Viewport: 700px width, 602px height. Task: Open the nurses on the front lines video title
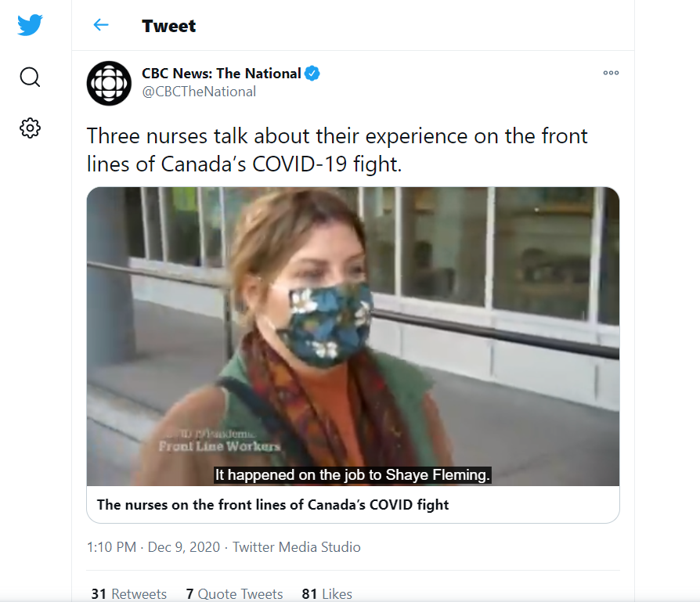click(x=273, y=505)
